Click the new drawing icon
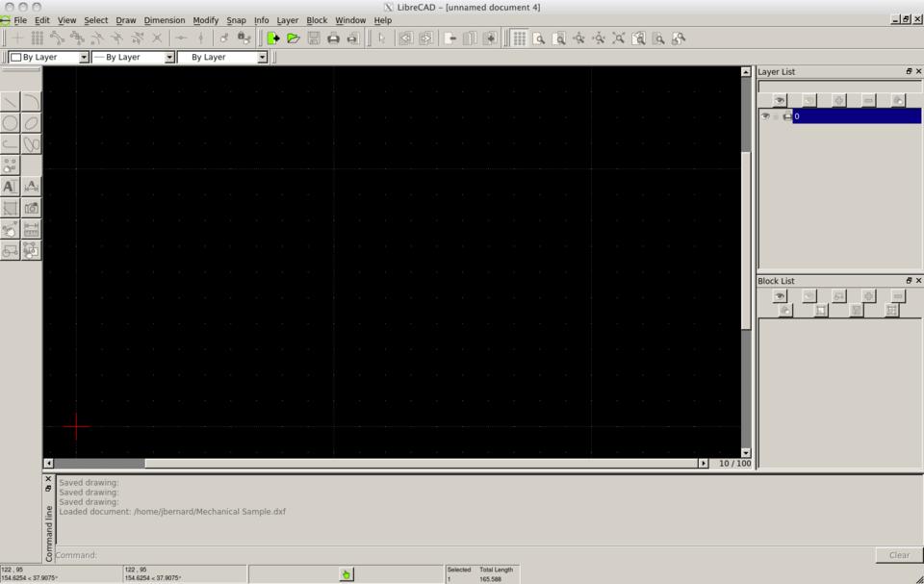This screenshot has width=924, height=584. click(273, 38)
